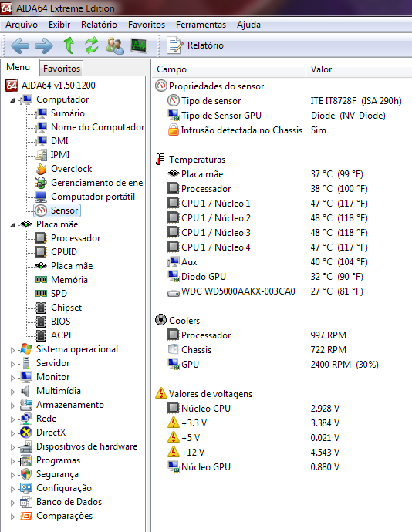
Task: Click the Configuração icon
Action: pyautogui.click(x=26, y=489)
